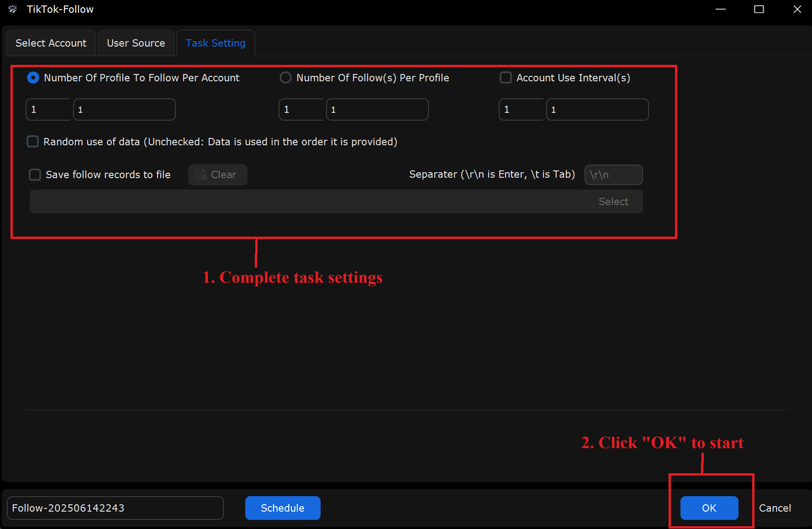Enable Account Use Interval(s) checkbox

coord(506,78)
